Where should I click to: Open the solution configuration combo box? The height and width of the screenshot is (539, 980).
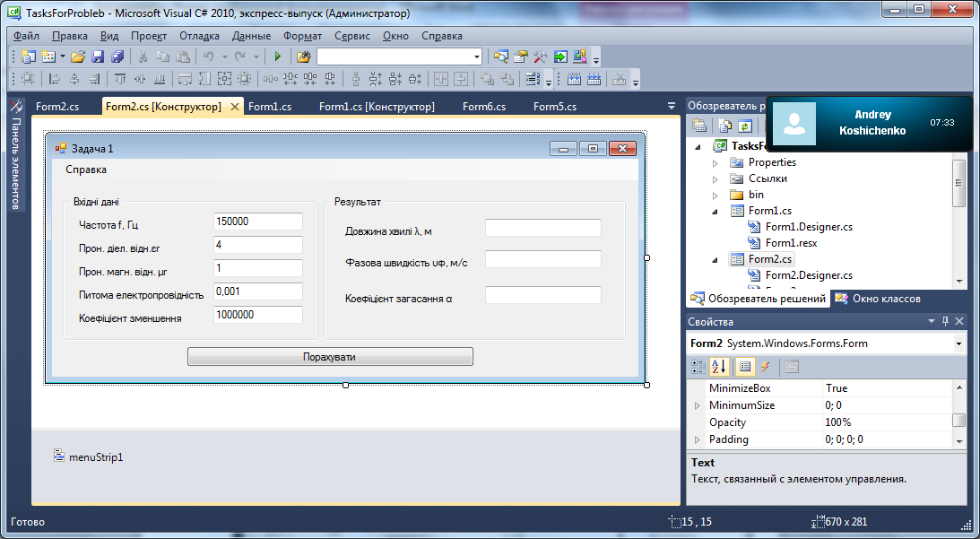[399, 57]
